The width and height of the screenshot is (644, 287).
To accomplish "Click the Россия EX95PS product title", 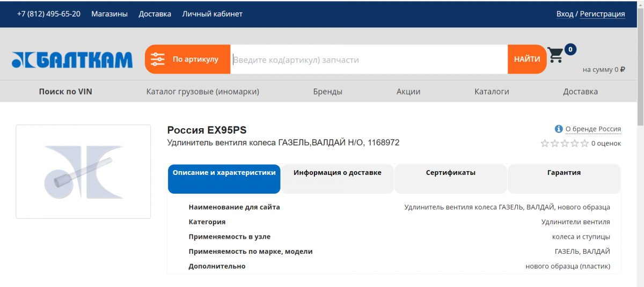I will click(x=207, y=130).
